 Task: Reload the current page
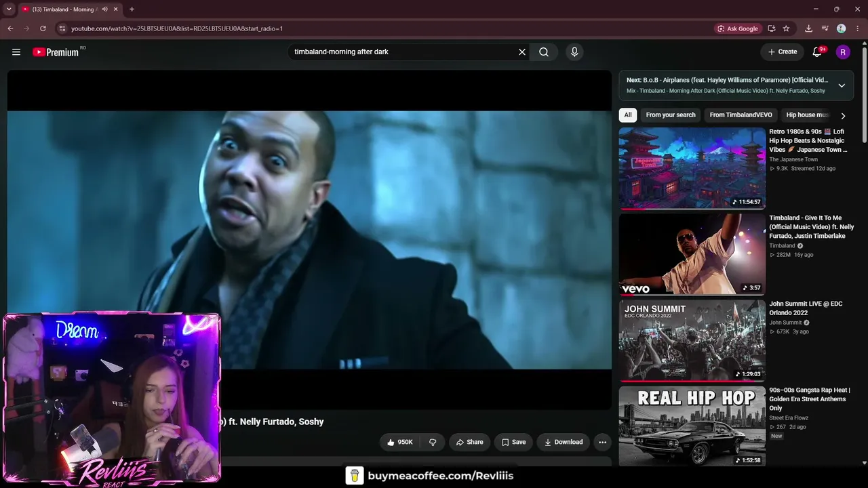[43, 28]
